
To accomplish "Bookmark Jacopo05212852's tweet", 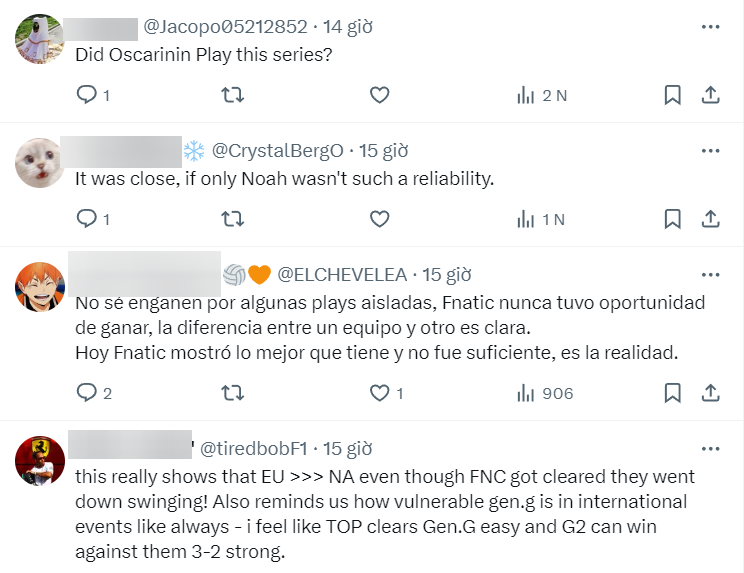I will (673, 95).
